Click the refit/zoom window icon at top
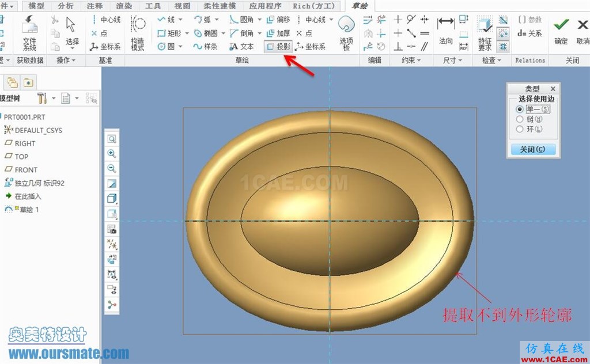Viewport: 590px width, 364px height. [x=112, y=139]
